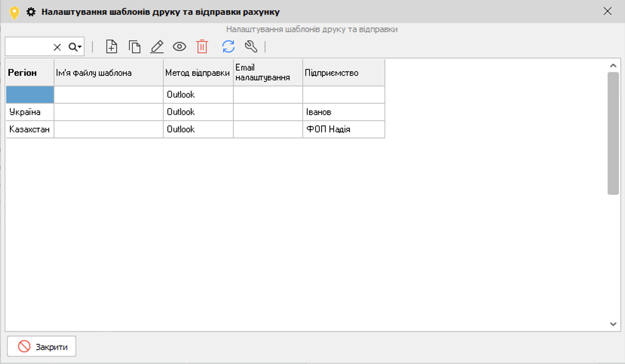This screenshot has width=625, height=364.
Task: Click the eye view icon
Action: [179, 47]
